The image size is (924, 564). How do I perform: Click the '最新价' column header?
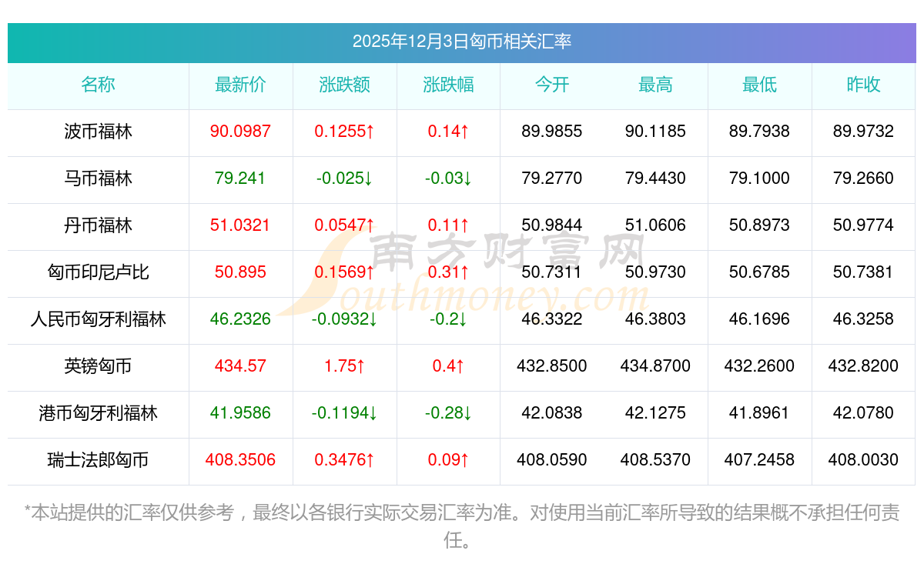click(x=241, y=85)
